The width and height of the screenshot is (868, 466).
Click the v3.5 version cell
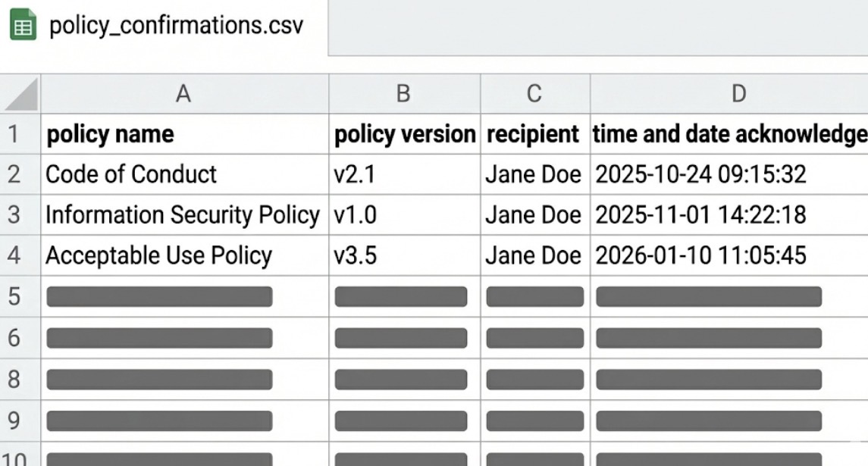pos(405,255)
